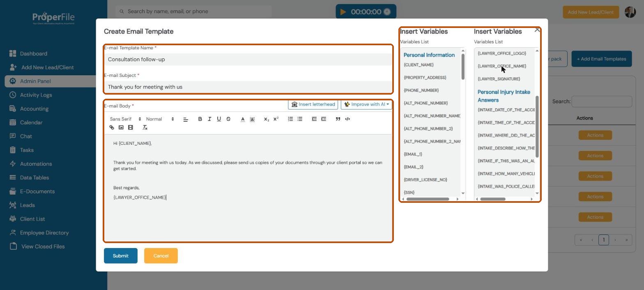Image resolution: width=644 pixels, height=290 pixels.
Task: Toggle italic formatting in editor toolbar
Action: 209,119
